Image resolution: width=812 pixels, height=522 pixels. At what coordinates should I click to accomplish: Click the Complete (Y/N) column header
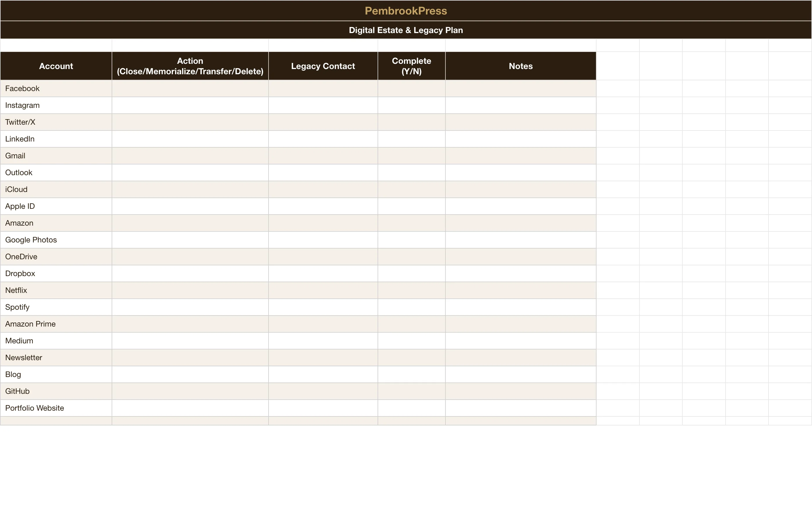(412, 66)
